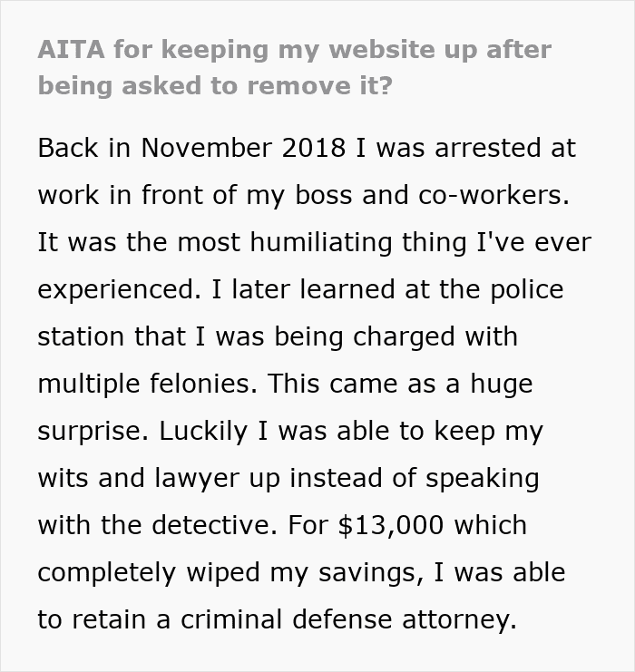Click the "$13,000" amount

(395, 525)
